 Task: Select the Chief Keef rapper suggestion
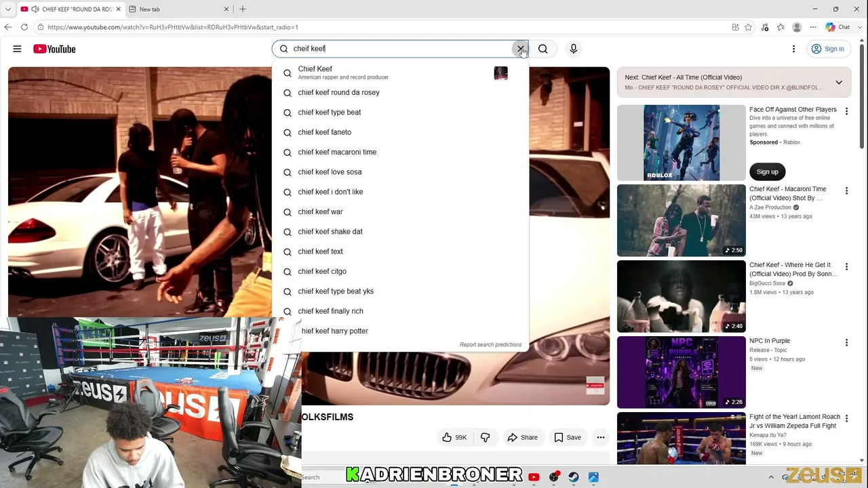(x=400, y=73)
